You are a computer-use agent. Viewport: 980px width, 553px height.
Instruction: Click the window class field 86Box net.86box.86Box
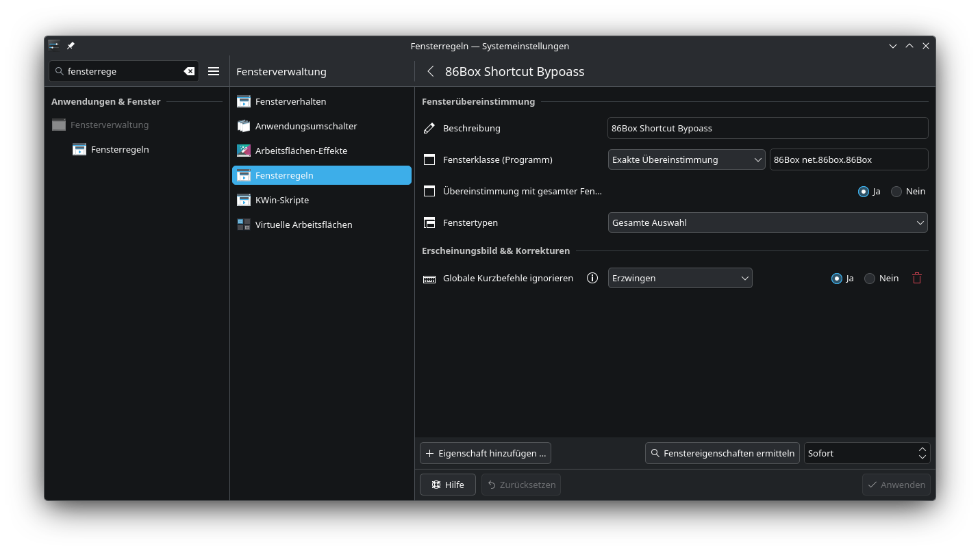[x=849, y=159]
